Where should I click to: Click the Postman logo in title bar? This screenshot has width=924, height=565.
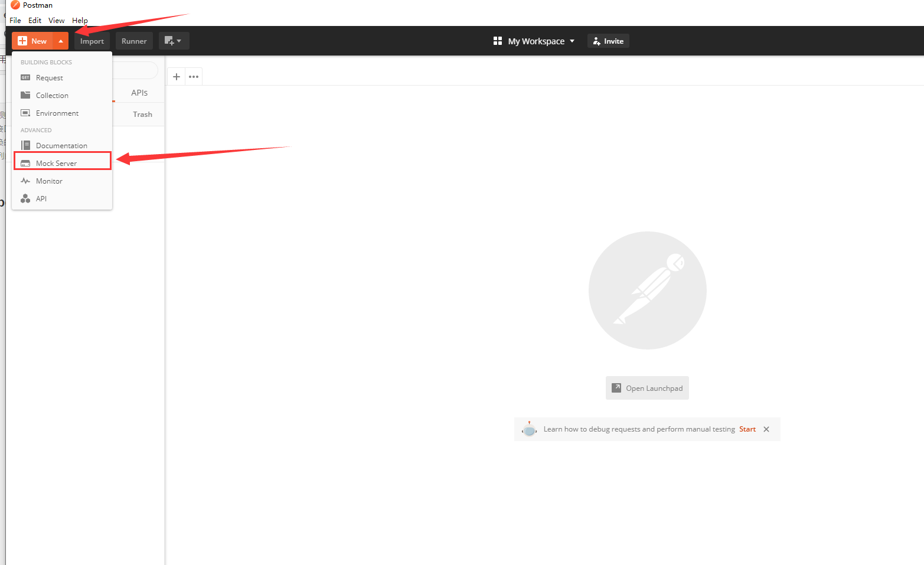15,5
